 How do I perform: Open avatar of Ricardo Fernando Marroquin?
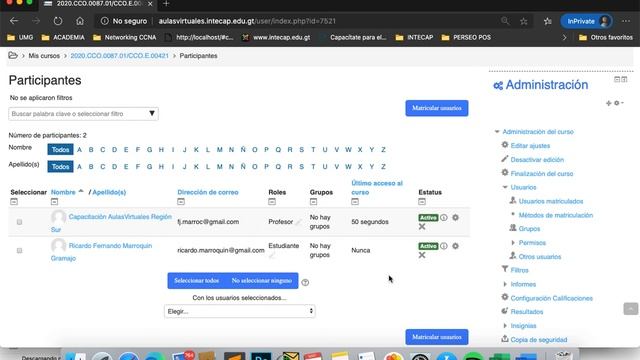[58, 245]
